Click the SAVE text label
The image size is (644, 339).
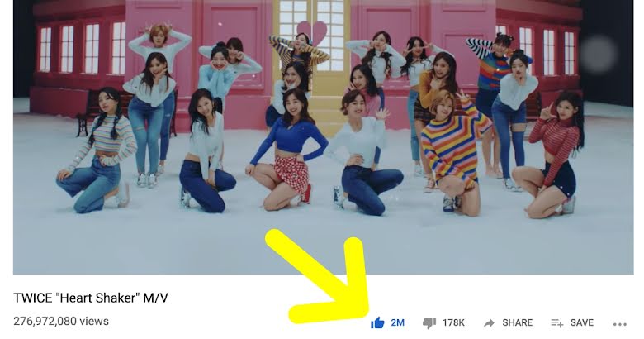point(581,323)
